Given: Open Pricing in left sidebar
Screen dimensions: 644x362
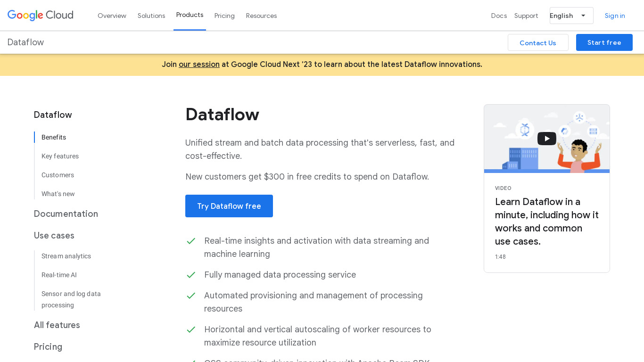Looking at the screenshot, I should coord(48,346).
